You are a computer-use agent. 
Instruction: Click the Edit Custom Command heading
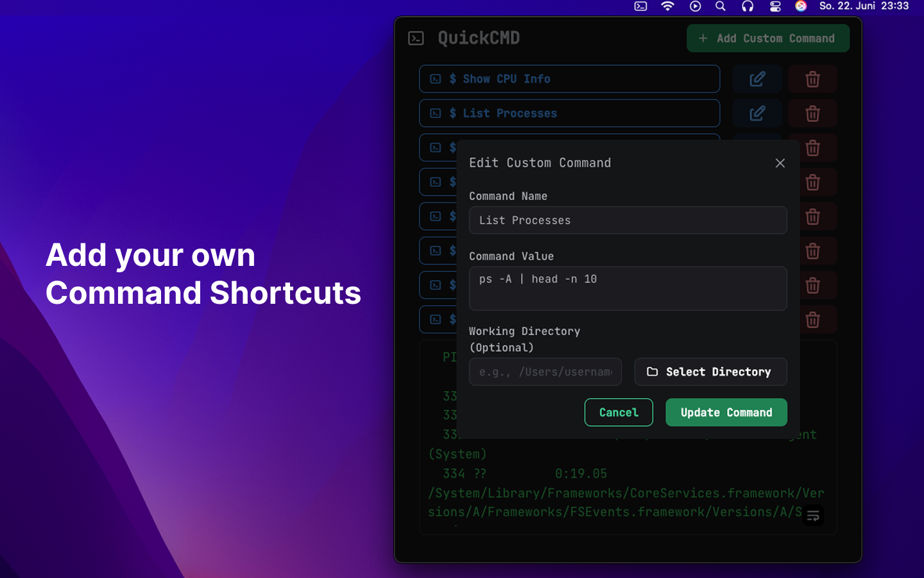pos(540,163)
